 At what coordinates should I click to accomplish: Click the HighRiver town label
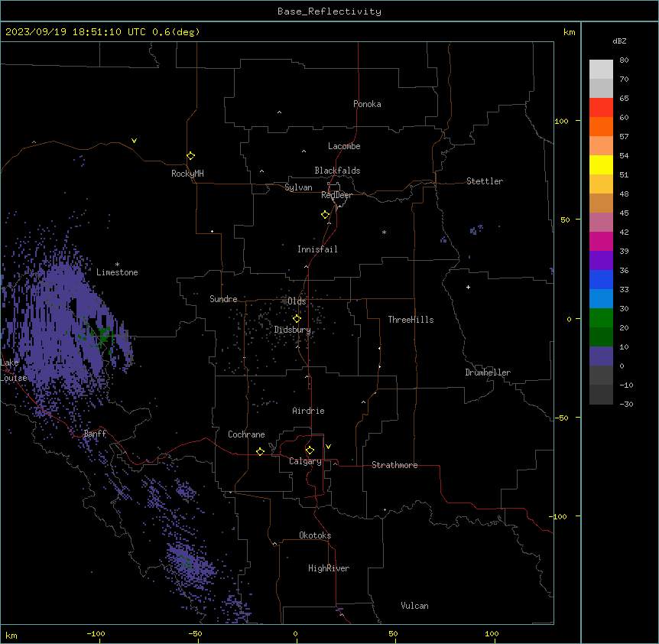coord(329,568)
